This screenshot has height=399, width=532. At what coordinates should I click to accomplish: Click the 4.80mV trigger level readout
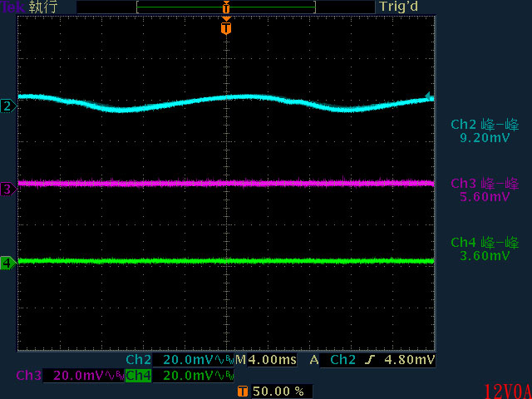(x=411, y=360)
